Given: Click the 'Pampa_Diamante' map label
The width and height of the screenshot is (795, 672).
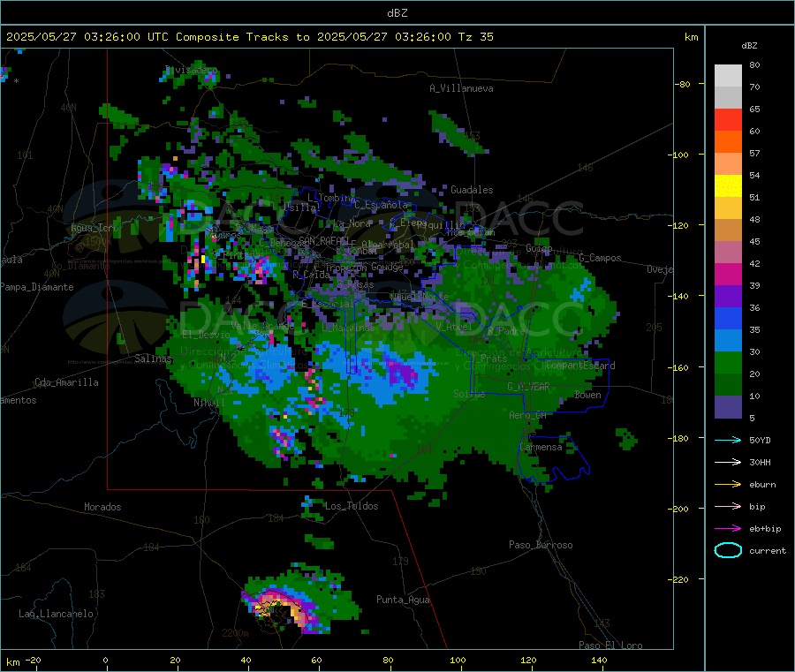Looking at the screenshot, I should pyautogui.click(x=36, y=287).
